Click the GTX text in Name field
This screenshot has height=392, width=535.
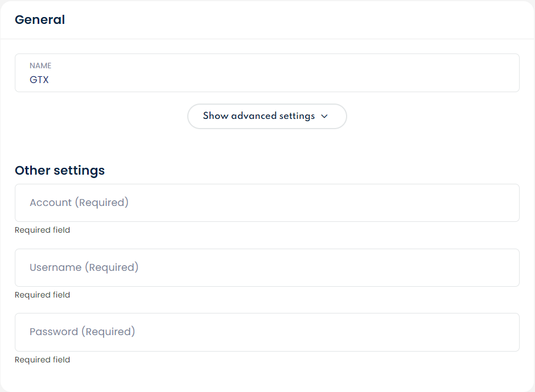point(39,80)
